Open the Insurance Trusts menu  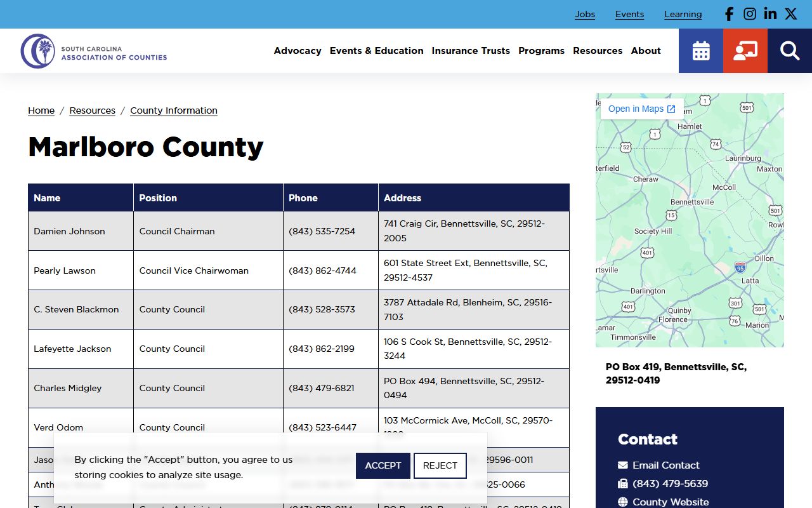(471, 51)
